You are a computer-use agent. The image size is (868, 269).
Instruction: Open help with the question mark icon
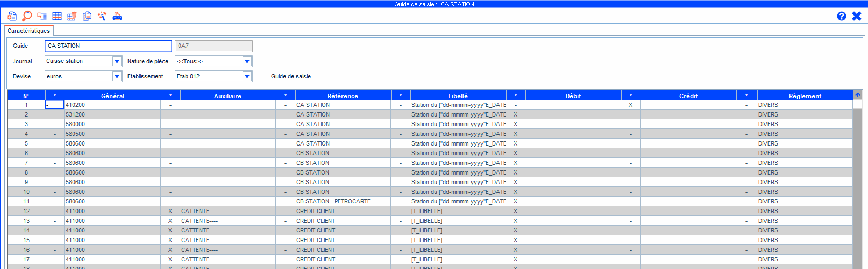842,16
